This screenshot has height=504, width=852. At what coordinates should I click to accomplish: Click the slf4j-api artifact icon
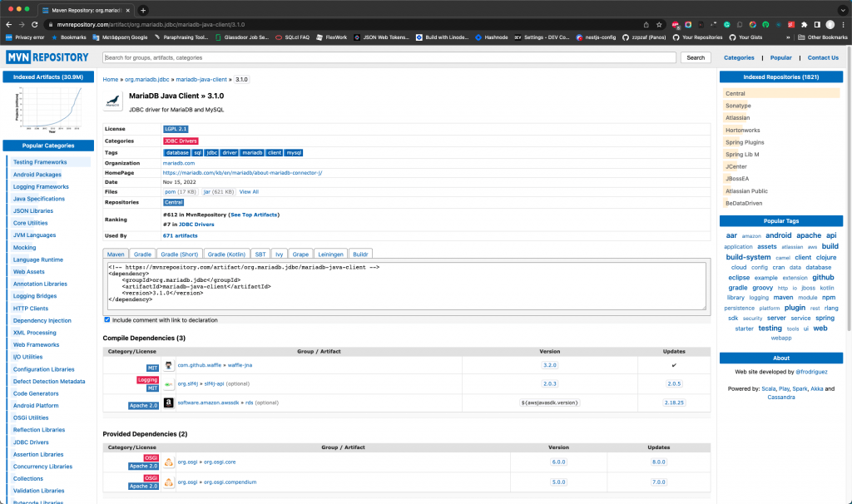click(x=168, y=384)
